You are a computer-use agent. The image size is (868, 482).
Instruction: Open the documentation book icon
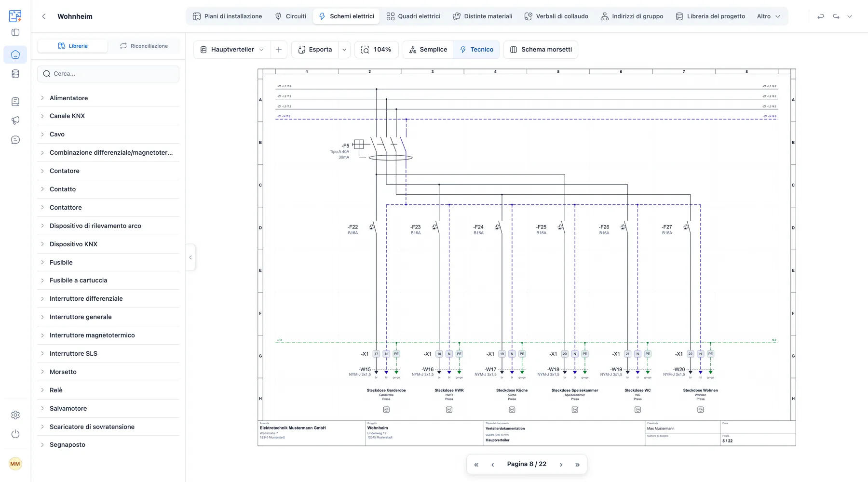[x=15, y=102]
